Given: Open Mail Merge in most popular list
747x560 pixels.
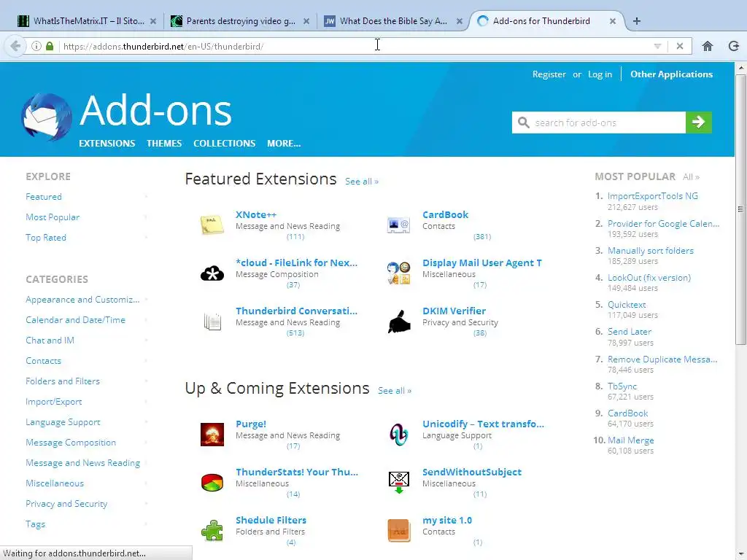Looking at the screenshot, I should 631,440.
